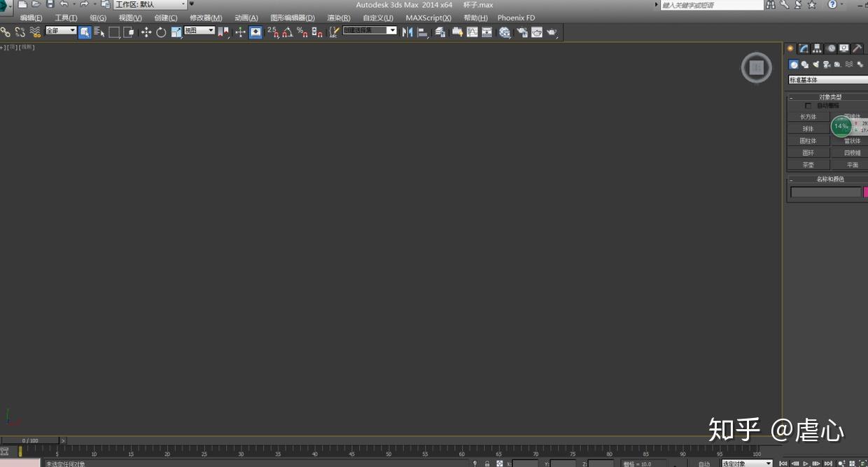Open the 标准基本体 primitive type dropdown
This screenshot has height=467, width=868.
[x=828, y=80]
